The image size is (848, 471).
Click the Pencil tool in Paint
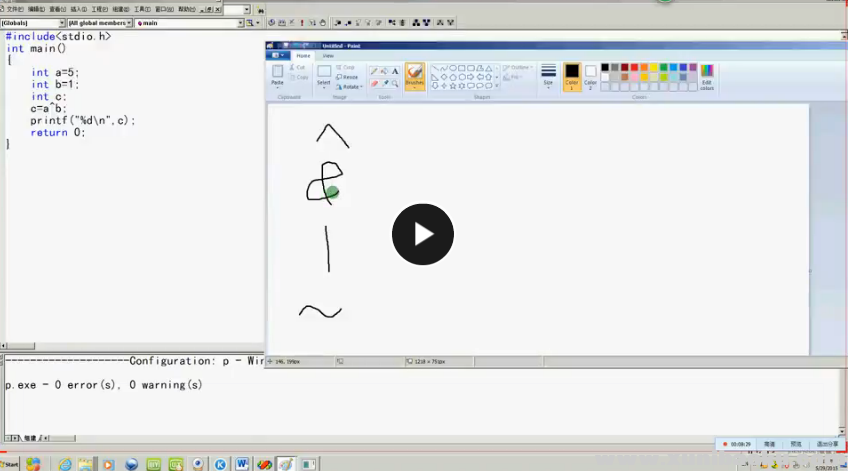click(x=374, y=71)
